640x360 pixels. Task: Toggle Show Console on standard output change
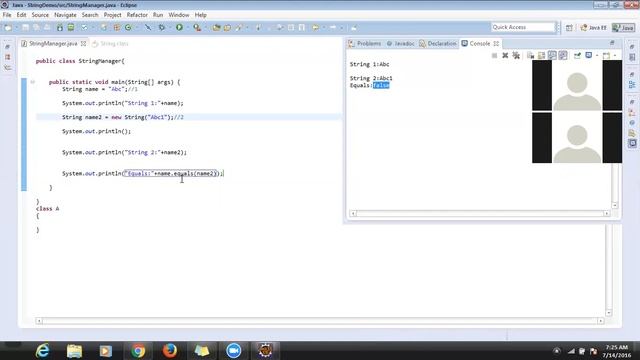pos(552,55)
